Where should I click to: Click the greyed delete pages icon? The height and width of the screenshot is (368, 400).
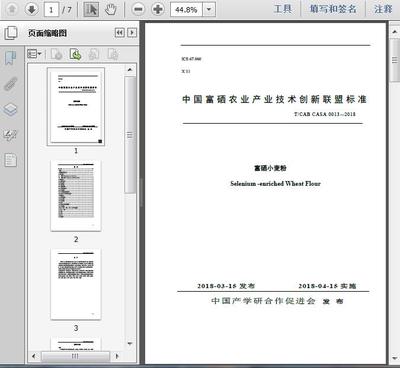point(57,54)
